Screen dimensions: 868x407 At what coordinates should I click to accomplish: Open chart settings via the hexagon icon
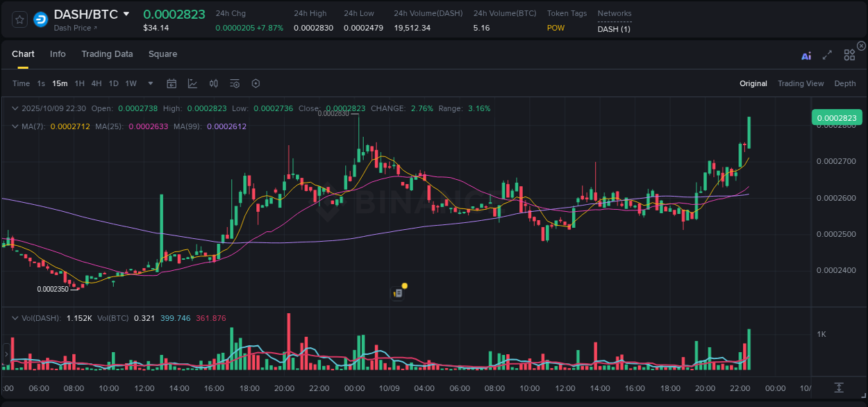(x=256, y=83)
